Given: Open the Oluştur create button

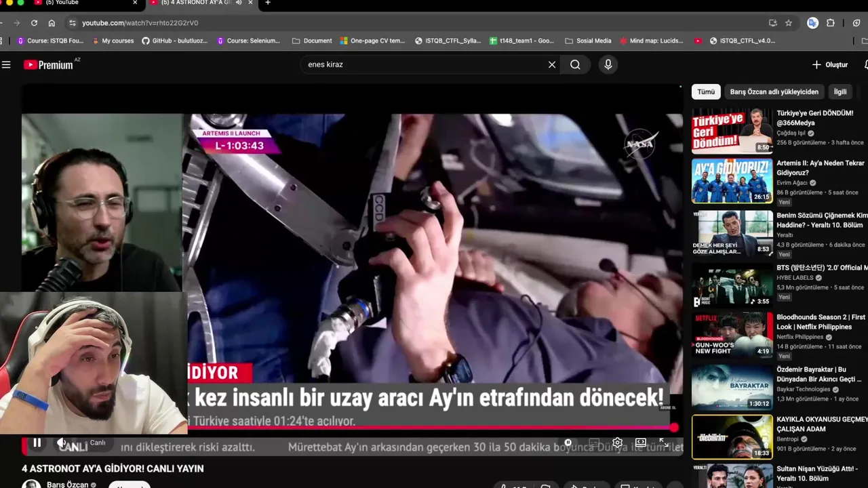Looking at the screenshot, I should click(830, 64).
